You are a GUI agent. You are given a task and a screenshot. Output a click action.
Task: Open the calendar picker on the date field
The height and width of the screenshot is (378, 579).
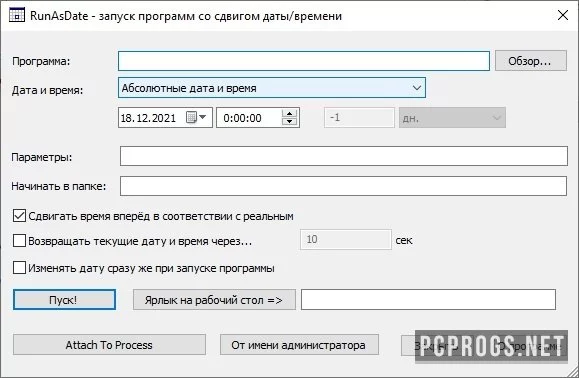[196, 118]
